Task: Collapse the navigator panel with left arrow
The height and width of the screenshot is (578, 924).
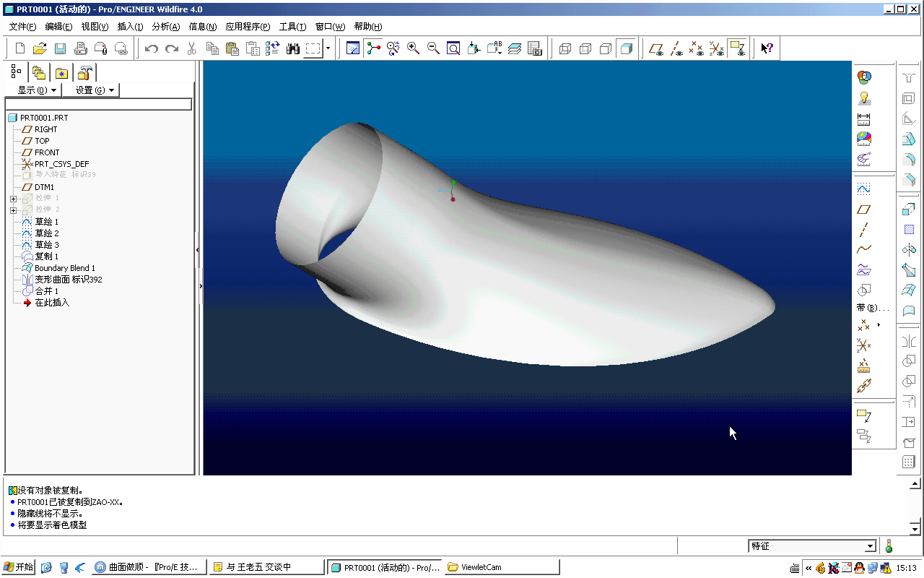Action: 199,249
